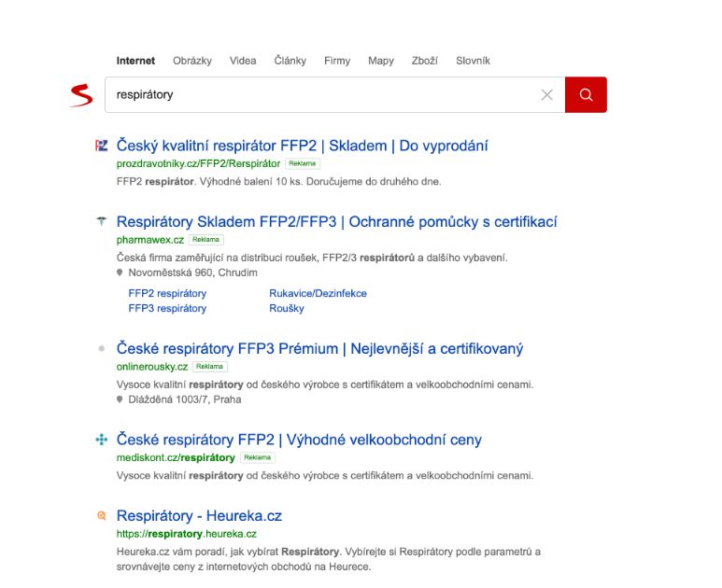Click the mediskont.cz cross-shaped favicon

coord(101,440)
